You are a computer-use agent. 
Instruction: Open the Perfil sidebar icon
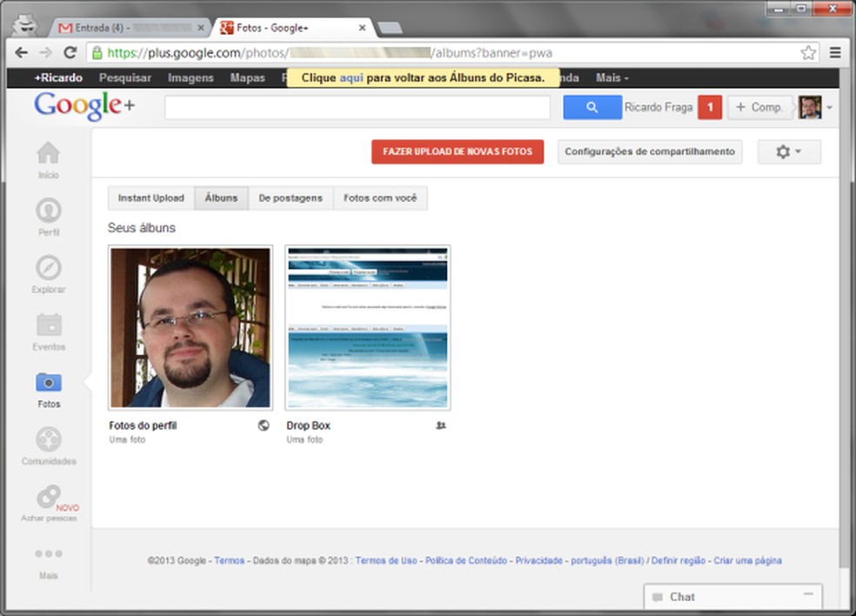coord(48,211)
